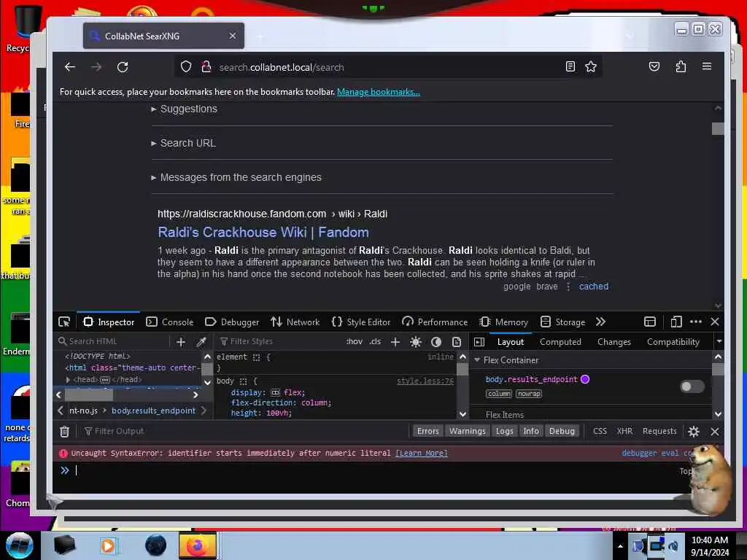The width and height of the screenshot is (747, 560).
Task: Toggle the Logs console filter
Action: (504, 431)
